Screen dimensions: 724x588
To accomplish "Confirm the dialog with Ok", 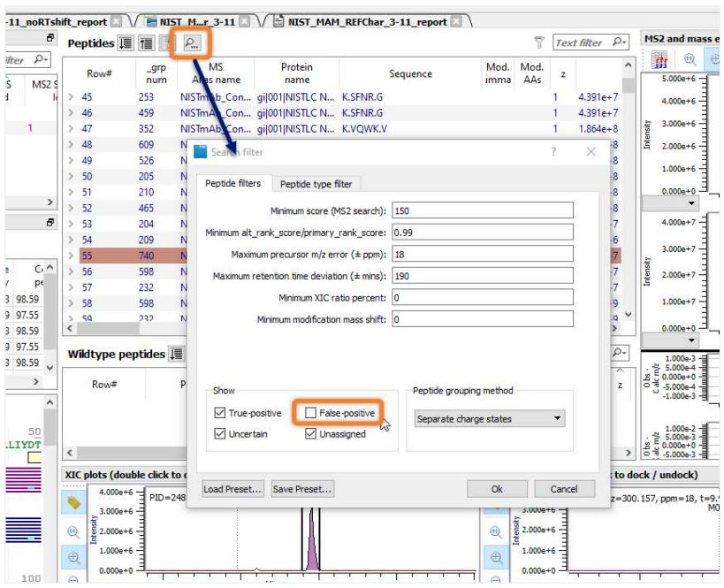I will tap(497, 489).
